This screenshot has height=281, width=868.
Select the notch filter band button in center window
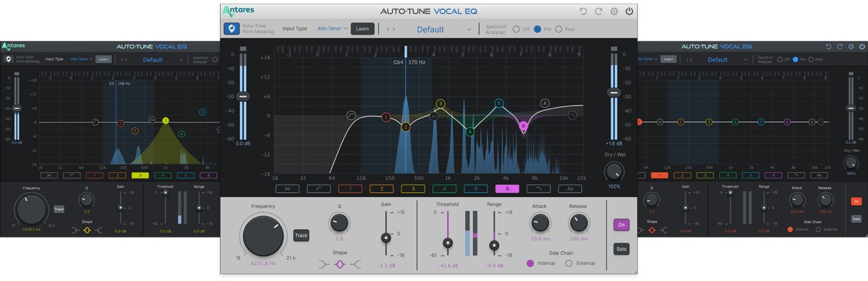pyautogui.click(x=287, y=189)
